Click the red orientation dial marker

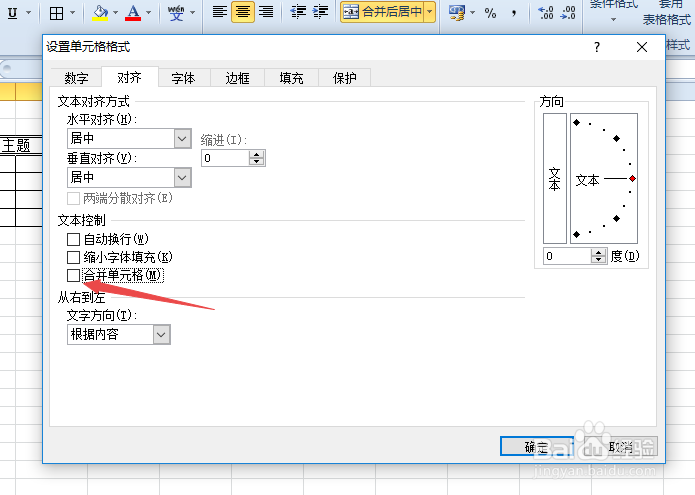pyautogui.click(x=633, y=179)
